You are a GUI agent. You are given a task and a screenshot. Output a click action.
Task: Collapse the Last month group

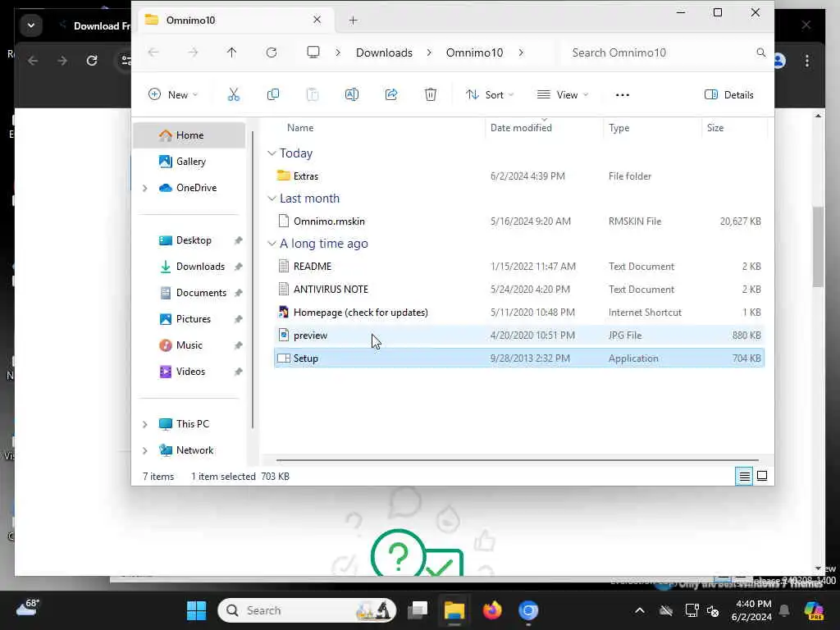tap(272, 199)
